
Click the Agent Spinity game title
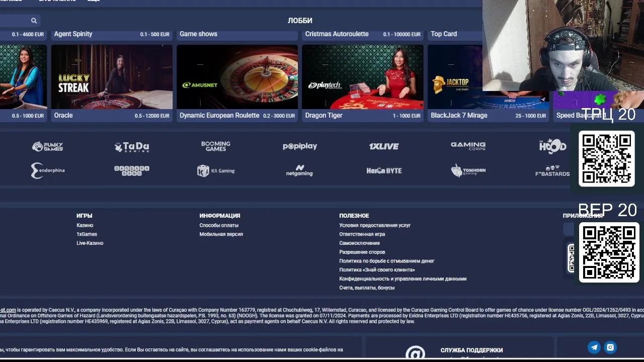[73, 34]
